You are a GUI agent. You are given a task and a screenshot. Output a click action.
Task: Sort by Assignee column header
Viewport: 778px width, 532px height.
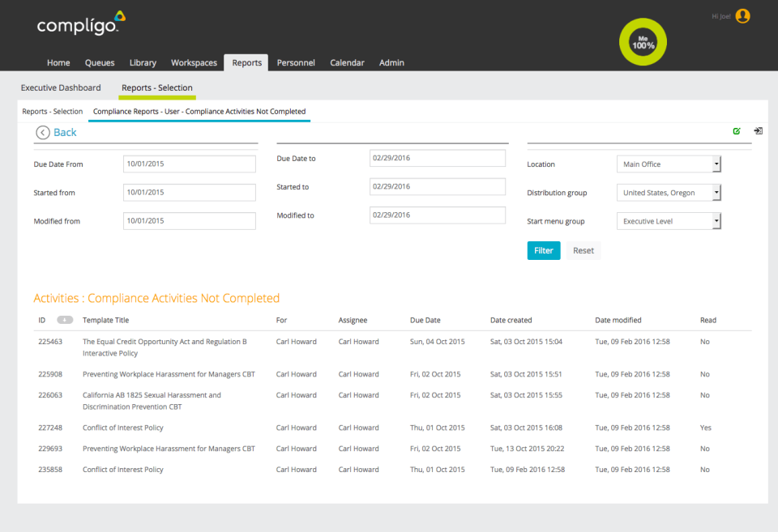[353, 321]
